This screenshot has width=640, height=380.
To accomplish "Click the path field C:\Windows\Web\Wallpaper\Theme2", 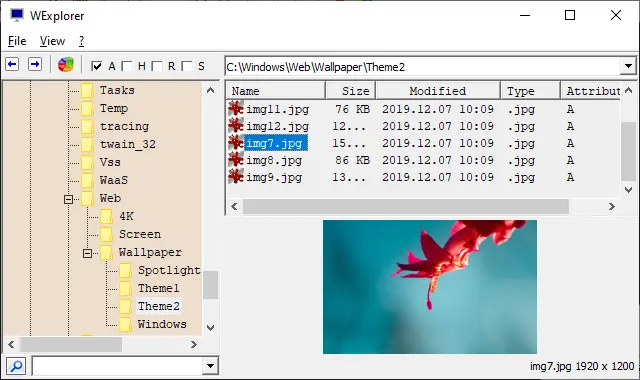I will tap(422, 66).
